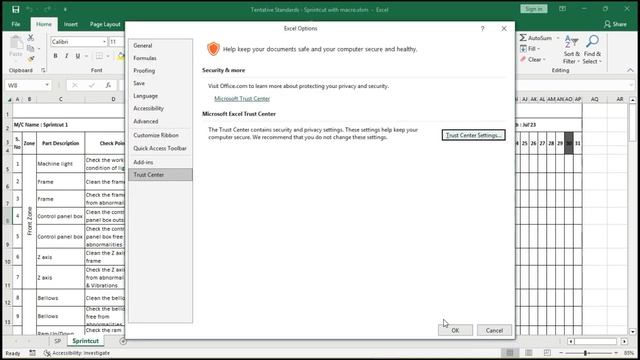Click the Paste clipboard icon
Image resolution: width=640 pixels, height=360 pixels.
coord(16,42)
